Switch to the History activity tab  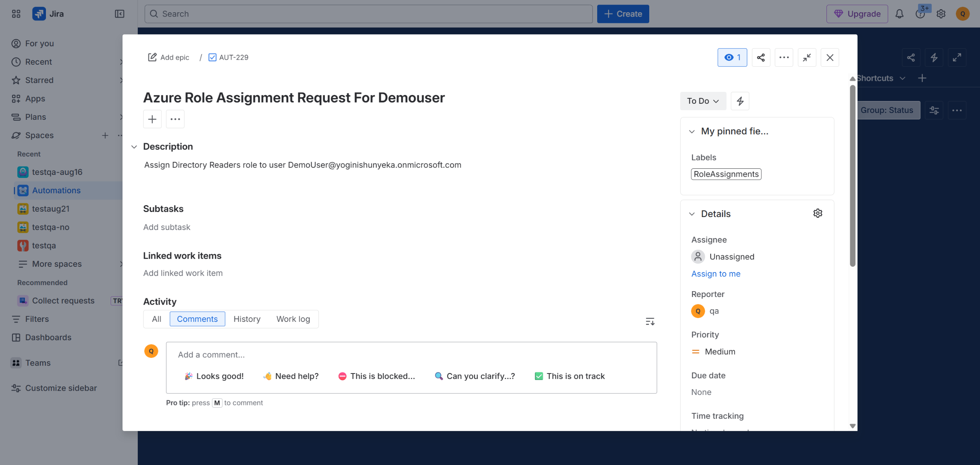pyautogui.click(x=247, y=319)
